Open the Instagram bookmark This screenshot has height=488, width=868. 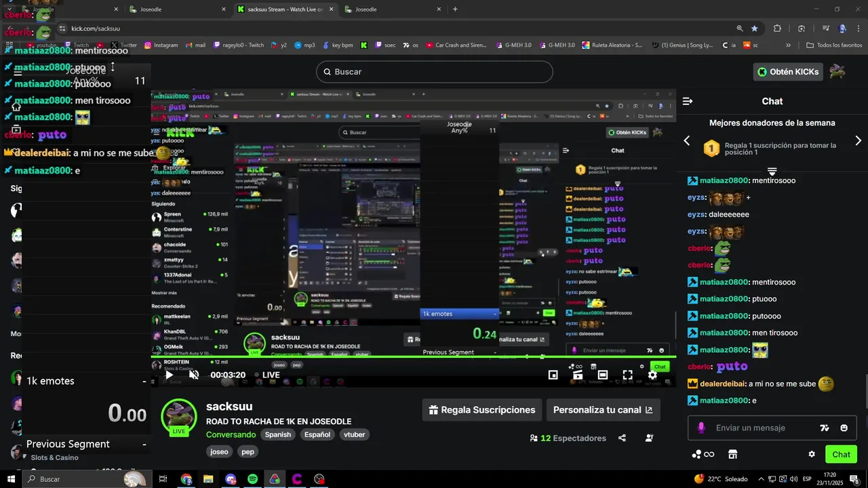[160, 45]
